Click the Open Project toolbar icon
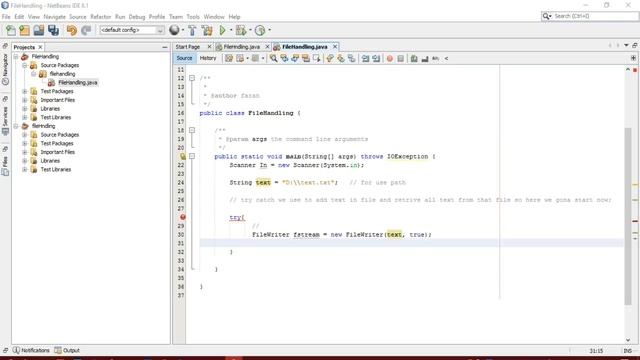The image size is (640, 360). (x=39, y=30)
